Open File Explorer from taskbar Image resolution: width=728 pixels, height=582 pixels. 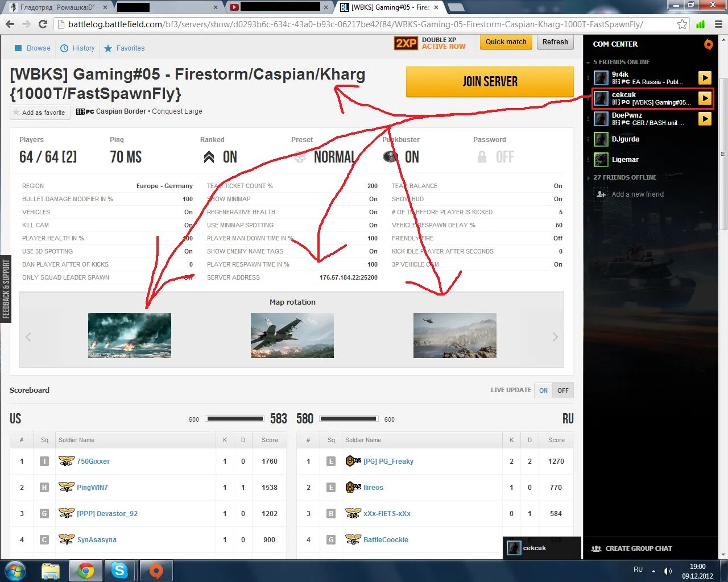coord(51,571)
